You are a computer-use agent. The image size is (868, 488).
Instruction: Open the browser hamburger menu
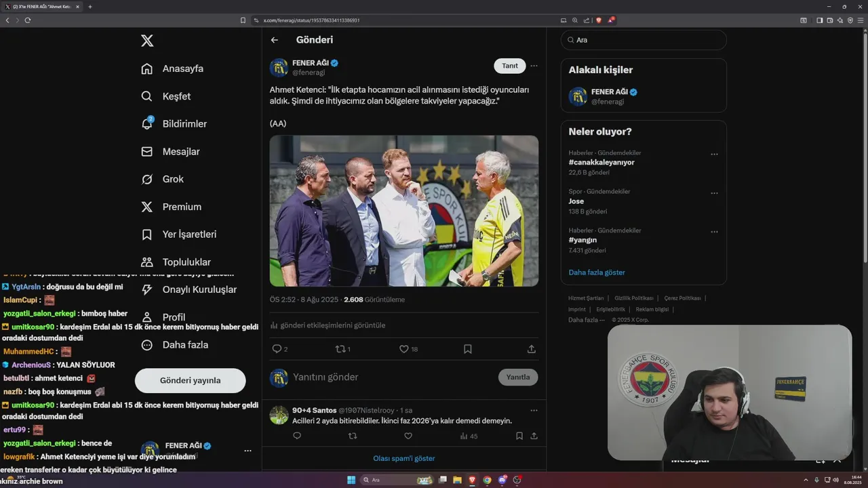[x=861, y=20]
